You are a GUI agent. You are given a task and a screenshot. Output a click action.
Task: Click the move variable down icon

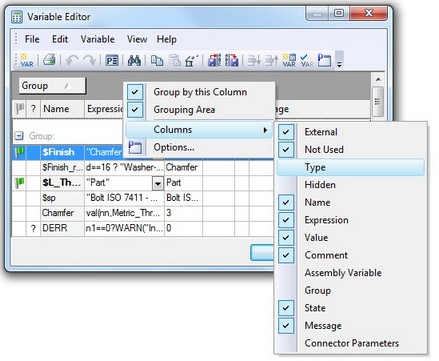pyautogui.click(x=254, y=61)
